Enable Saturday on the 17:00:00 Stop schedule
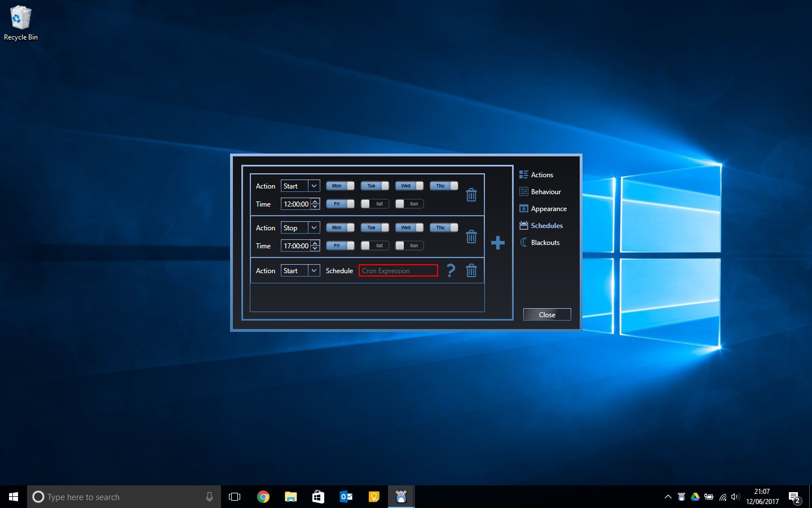The width and height of the screenshot is (812, 508). coord(374,245)
